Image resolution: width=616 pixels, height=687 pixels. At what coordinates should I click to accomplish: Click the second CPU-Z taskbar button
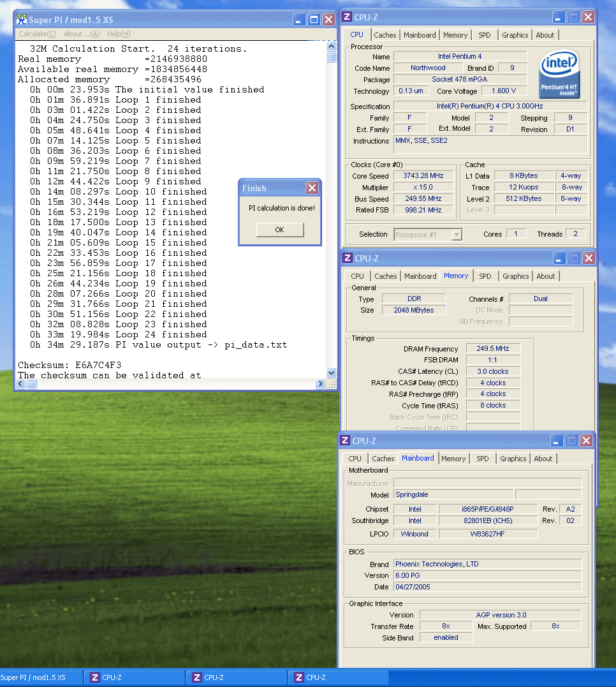click(x=237, y=678)
